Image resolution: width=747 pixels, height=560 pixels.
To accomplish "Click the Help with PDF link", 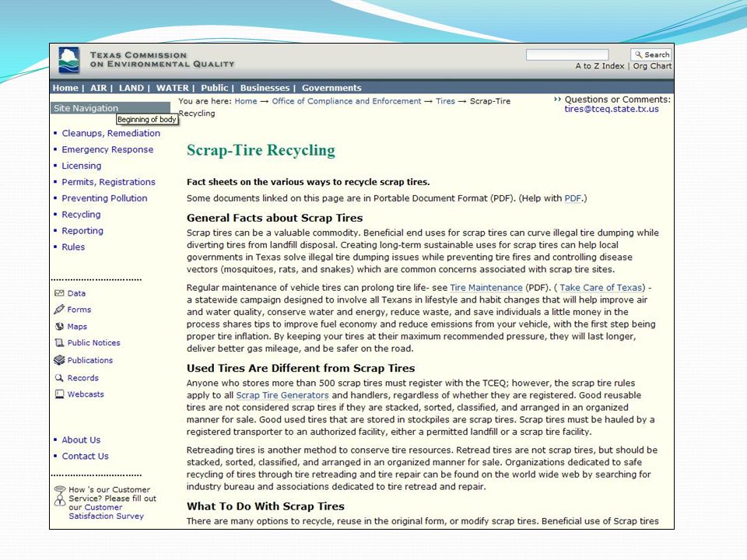I will tap(573, 198).
